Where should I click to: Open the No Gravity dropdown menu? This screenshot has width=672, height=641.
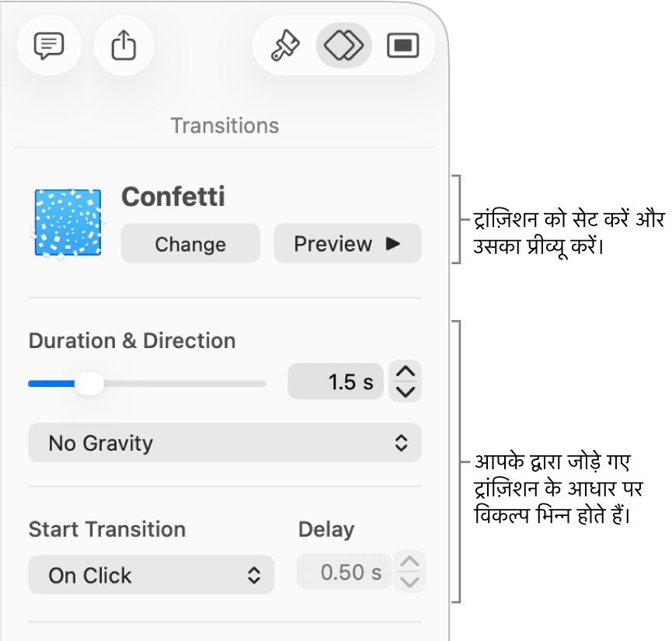pyautogui.click(x=225, y=443)
